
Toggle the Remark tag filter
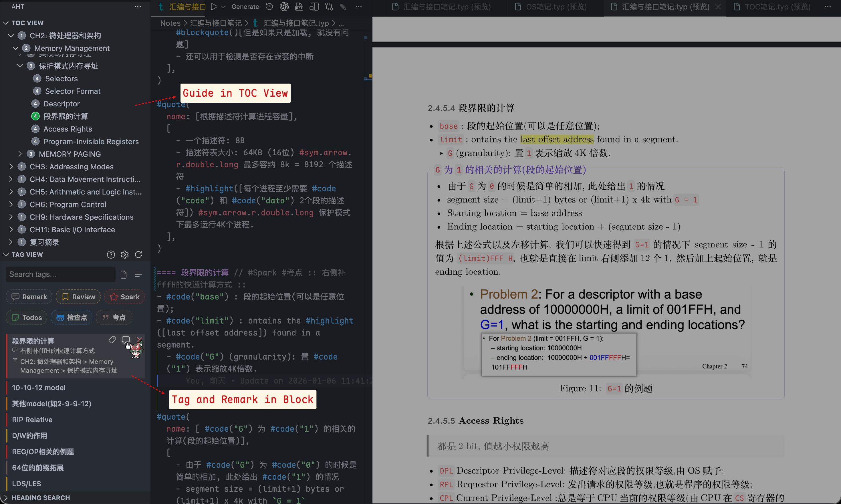pyautogui.click(x=29, y=297)
